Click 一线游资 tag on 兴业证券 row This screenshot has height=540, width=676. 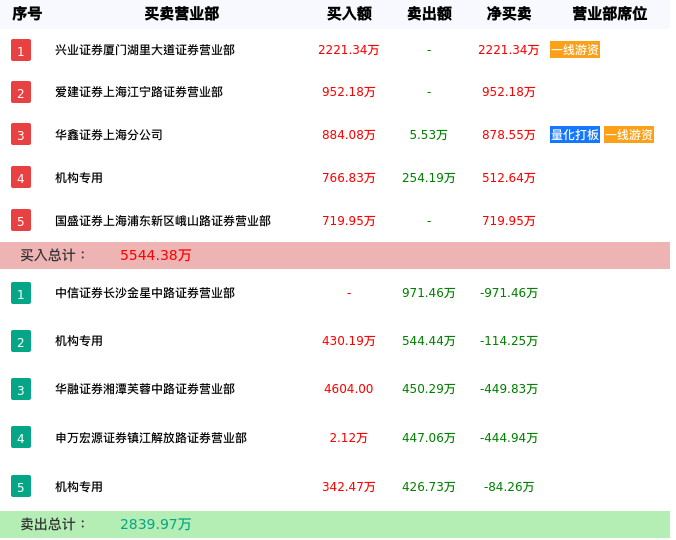click(x=575, y=50)
